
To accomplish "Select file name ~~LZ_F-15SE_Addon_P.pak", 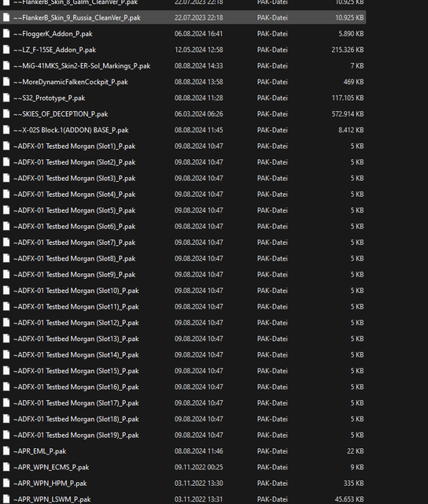I will (x=54, y=50).
